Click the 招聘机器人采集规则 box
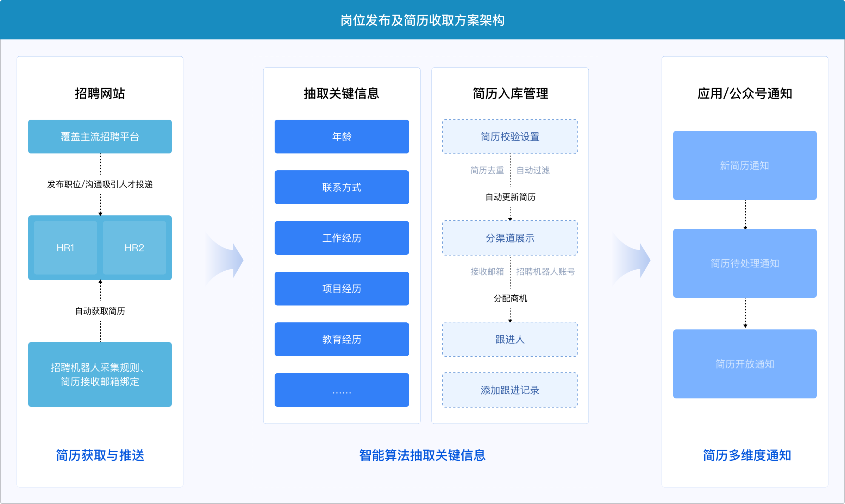The height and width of the screenshot is (504, 845). pyautogui.click(x=100, y=374)
